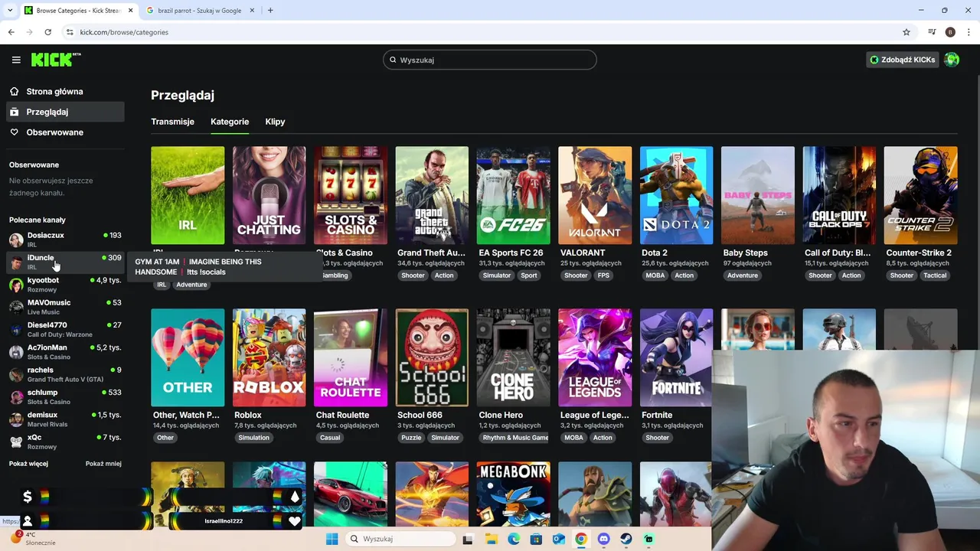Bookmark this page with the star icon

click(x=906, y=32)
